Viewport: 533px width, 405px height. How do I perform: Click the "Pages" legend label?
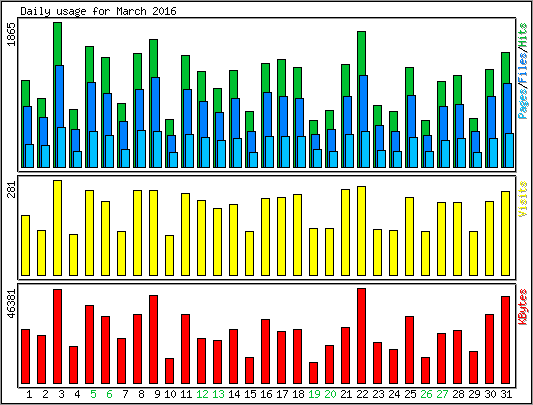tap(523, 104)
